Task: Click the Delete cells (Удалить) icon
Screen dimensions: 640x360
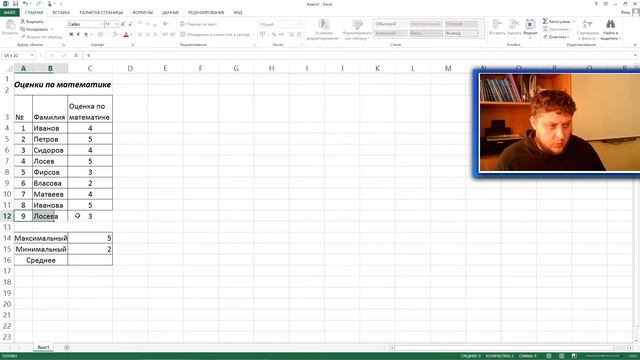Action: 514,24
